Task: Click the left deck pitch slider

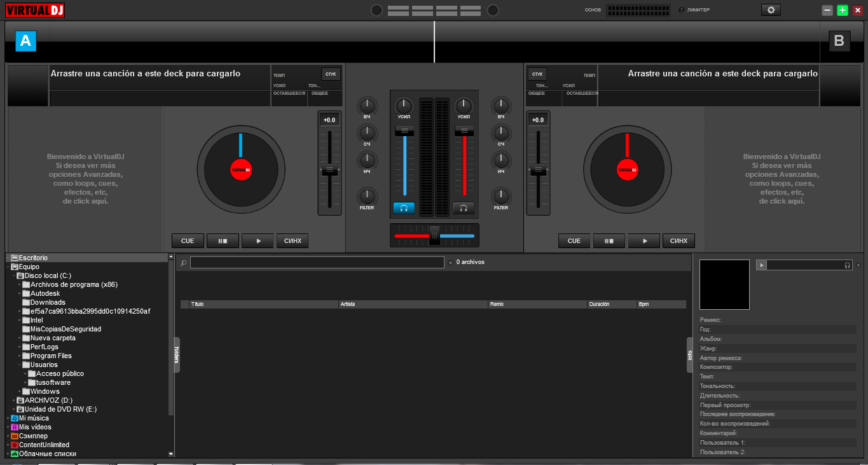Action: click(x=329, y=170)
